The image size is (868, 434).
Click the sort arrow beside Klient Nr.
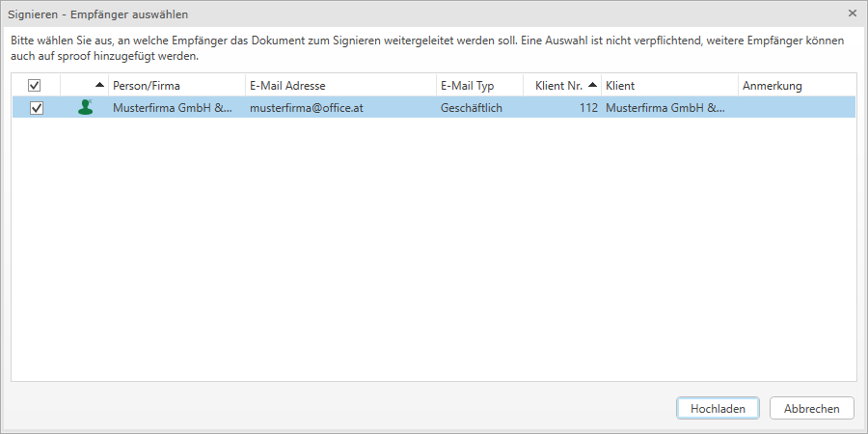click(592, 85)
